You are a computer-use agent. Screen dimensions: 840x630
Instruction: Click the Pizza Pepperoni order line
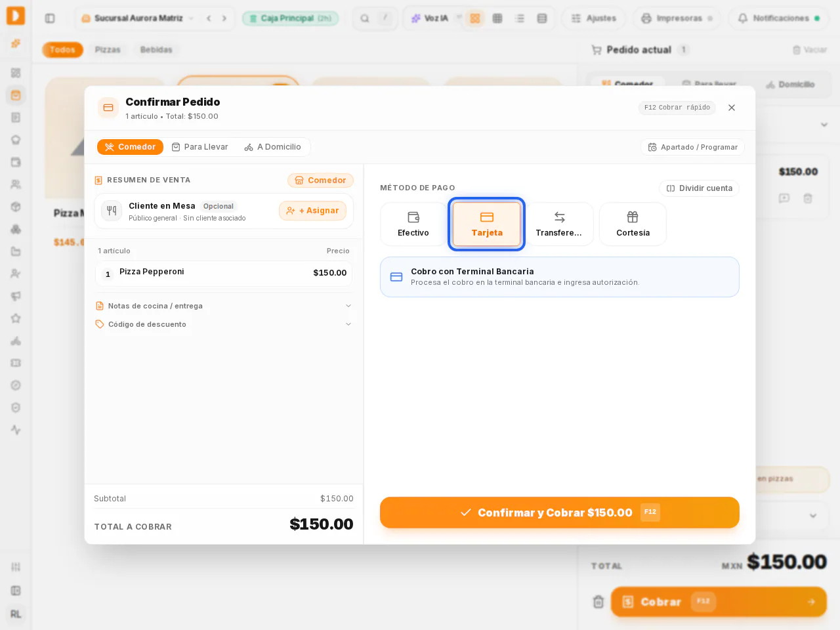pos(224,274)
